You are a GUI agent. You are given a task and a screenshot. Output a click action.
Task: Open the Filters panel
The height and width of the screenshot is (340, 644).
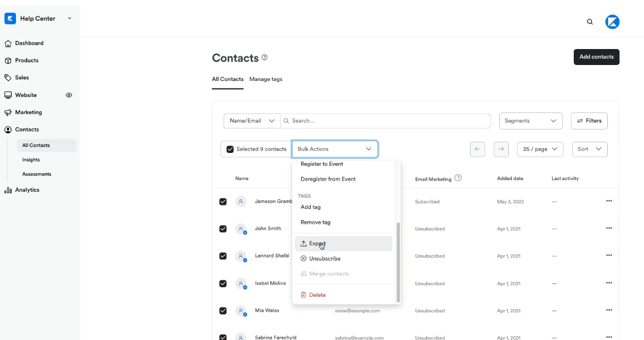(589, 121)
